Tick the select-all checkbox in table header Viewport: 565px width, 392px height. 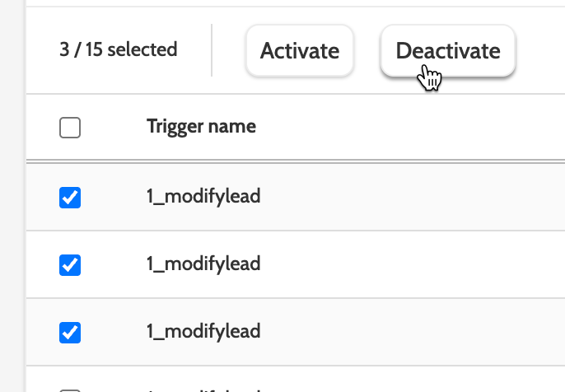coord(71,128)
